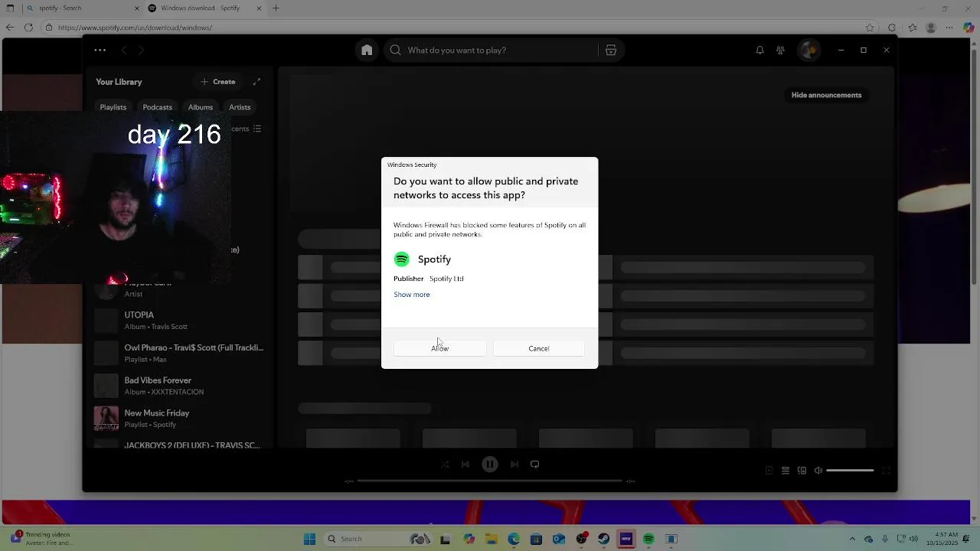Expand Your Library to full view
980x551 pixels.
[256, 82]
